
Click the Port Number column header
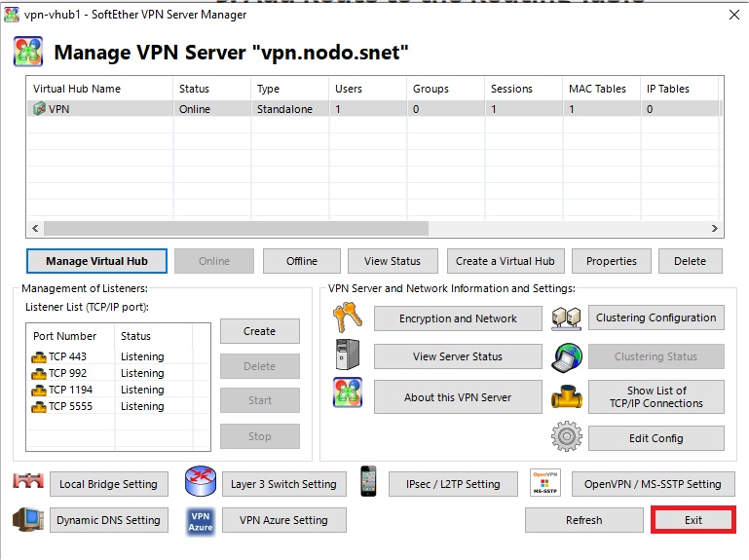click(x=70, y=336)
